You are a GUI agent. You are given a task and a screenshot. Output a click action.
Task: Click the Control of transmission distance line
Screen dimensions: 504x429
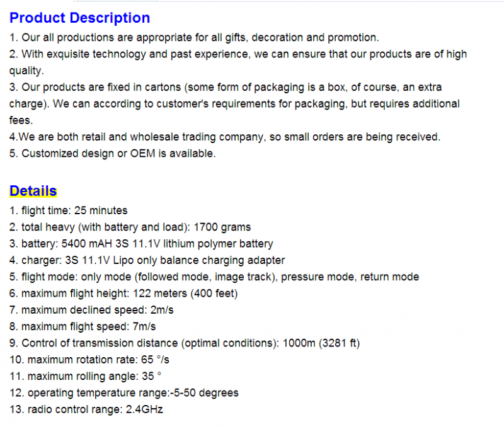coord(185,343)
